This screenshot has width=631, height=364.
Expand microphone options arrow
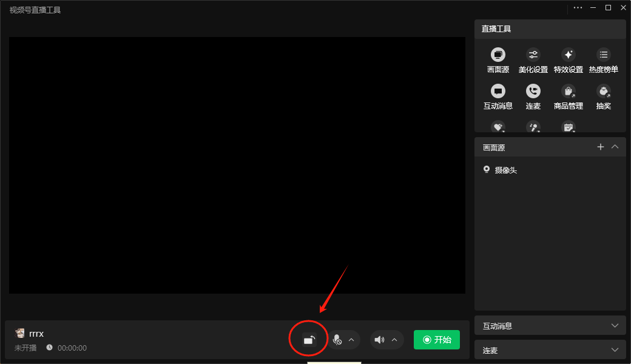tap(351, 340)
